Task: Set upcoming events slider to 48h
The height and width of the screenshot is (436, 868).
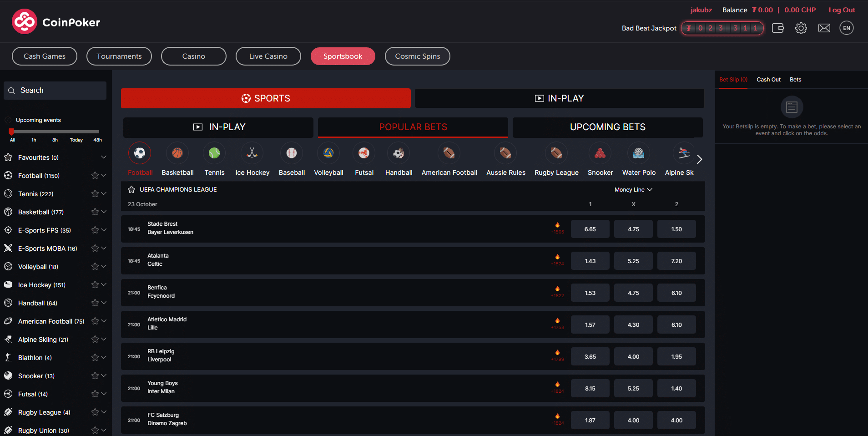Action: tap(97, 140)
